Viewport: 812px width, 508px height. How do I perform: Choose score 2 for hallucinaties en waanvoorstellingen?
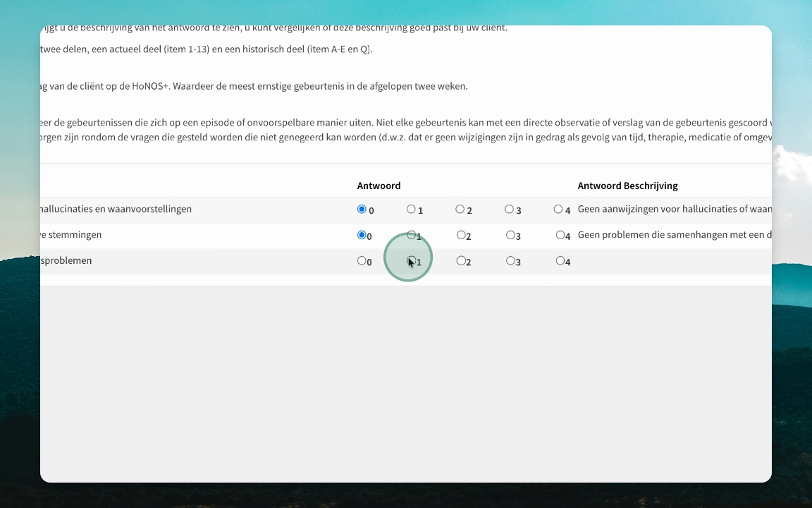460,209
